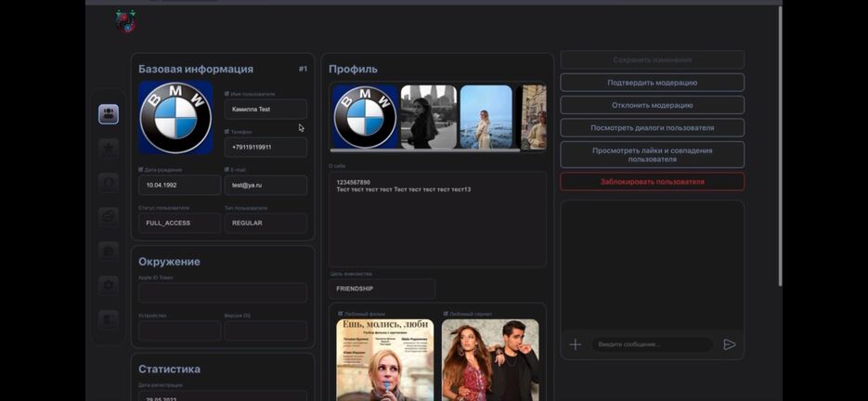Click the #1 user id label
The height and width of the screenshot is (401, 868).
(x=303, y=69)
